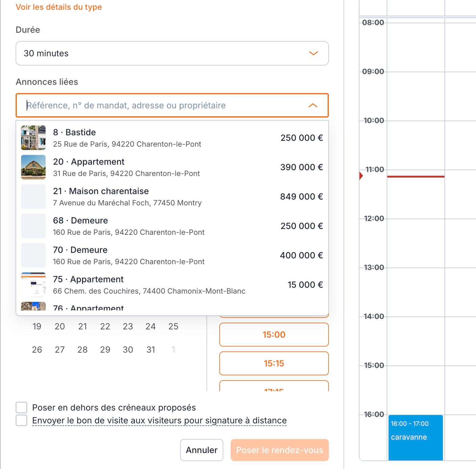Select day 28 in the calendar
The image size is (476, 469).
83,350
